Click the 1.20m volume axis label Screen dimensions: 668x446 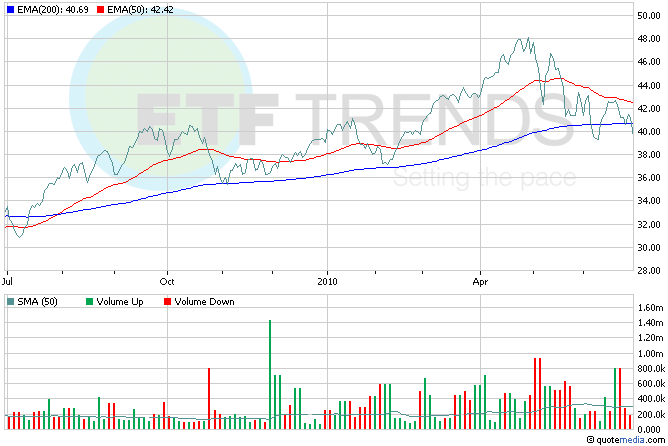[651, 338]
